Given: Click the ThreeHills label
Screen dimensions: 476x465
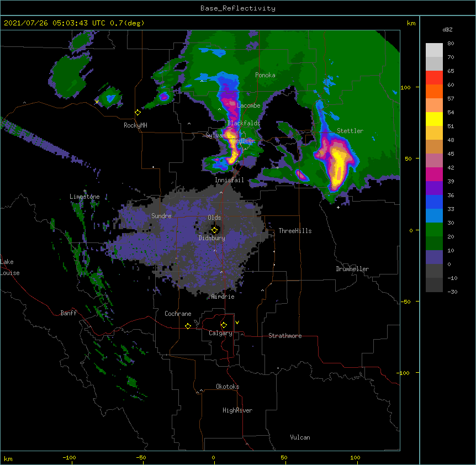Looking at the screenshot, I should 295,231.
